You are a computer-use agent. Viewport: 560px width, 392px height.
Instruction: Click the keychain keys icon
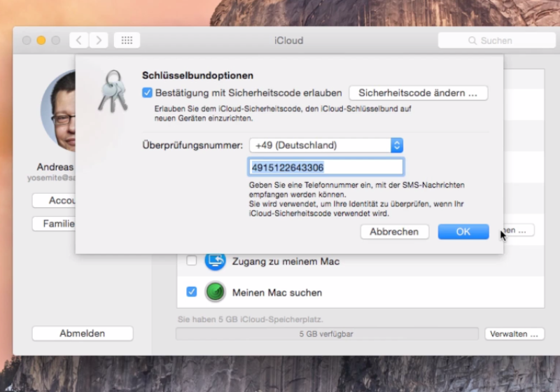click(x=112, y=91)
